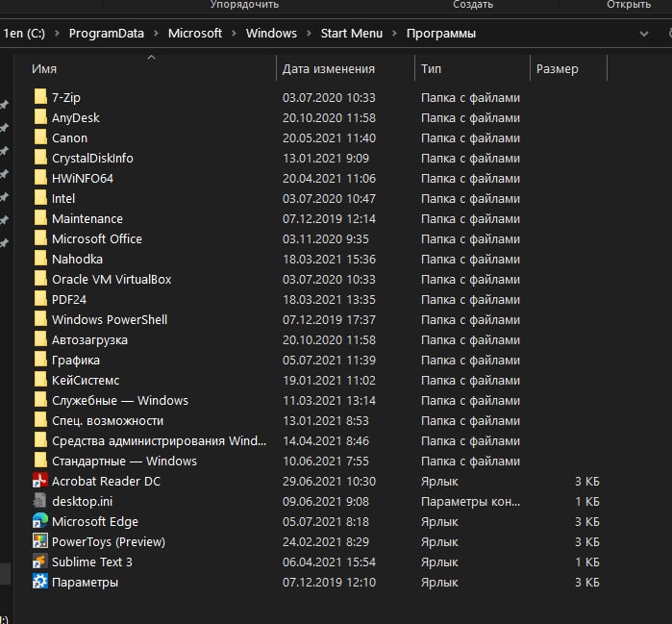The width and height of the screenshot is (672, 624).
Task: Select Стандартные — Windows folder icon
Action: pyautogui.click(x=40, y=461)
